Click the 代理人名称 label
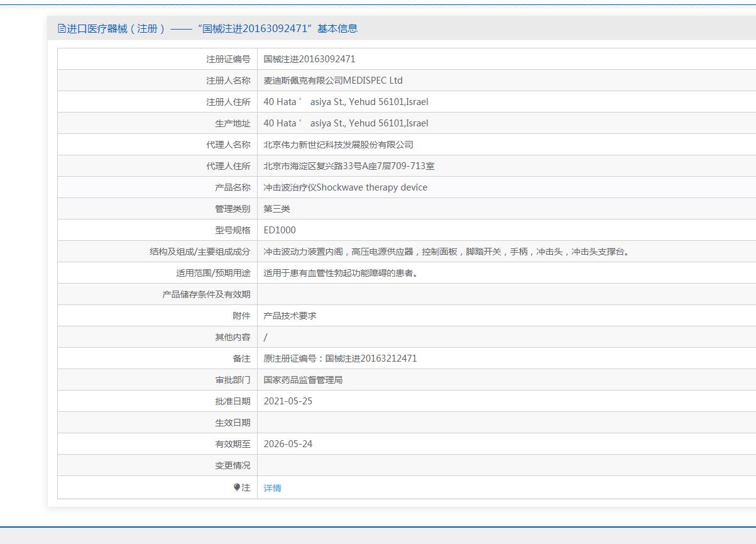The image size is (756, 544). (x=228, y=145)
